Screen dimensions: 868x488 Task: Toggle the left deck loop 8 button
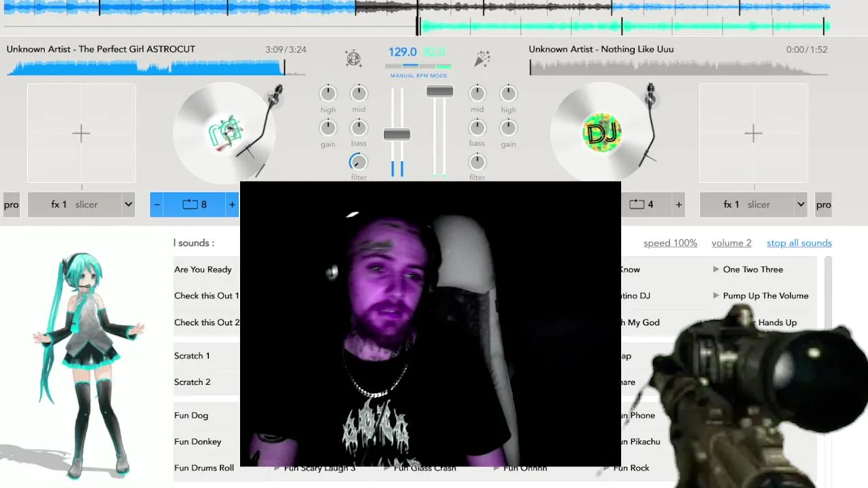[195, 204]
